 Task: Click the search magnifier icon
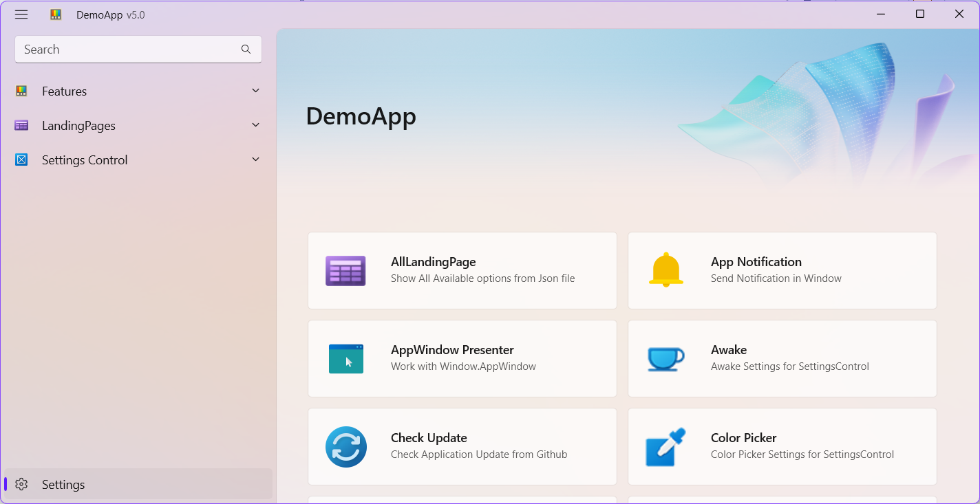[246, 49]
